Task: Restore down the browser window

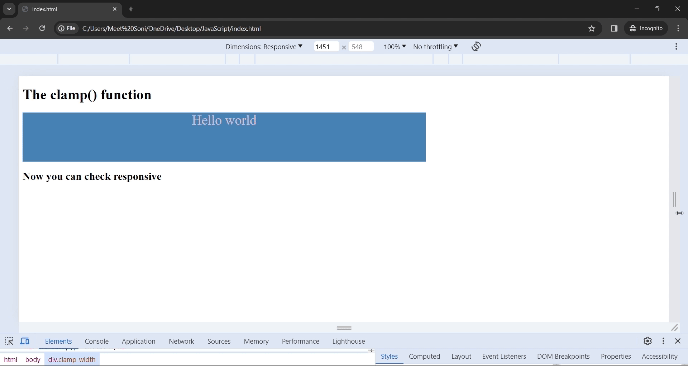Action: click(657, 9)
